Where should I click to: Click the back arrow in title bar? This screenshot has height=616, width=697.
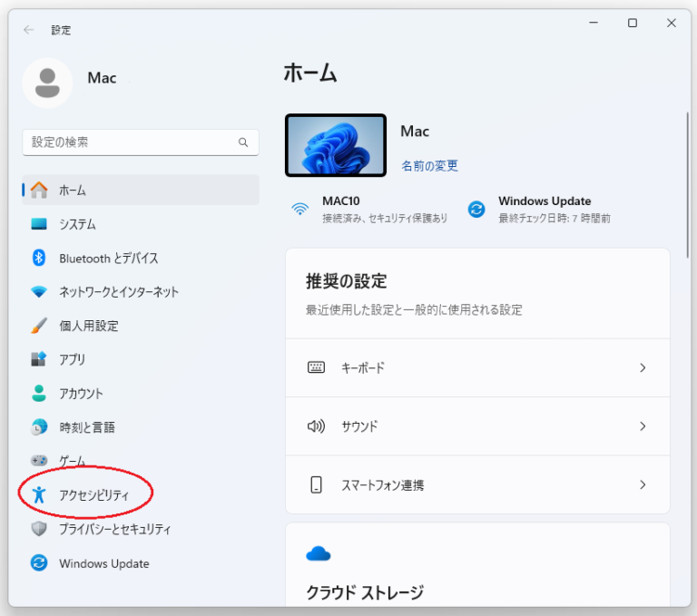tap(29, 30)
